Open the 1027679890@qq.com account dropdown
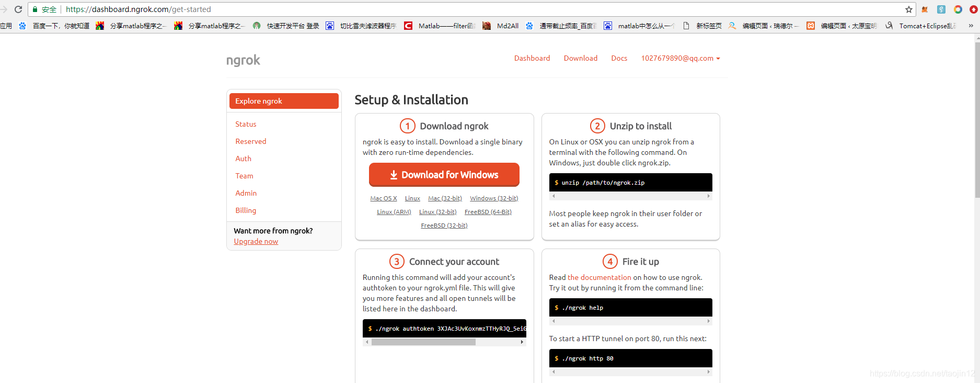The width and height of the screenshot is (980, 383). pos(681,58)
